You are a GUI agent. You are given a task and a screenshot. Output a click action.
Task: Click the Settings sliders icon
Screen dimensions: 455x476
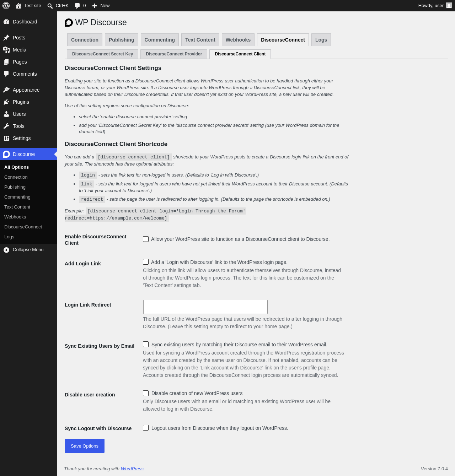tap(6, 138)
